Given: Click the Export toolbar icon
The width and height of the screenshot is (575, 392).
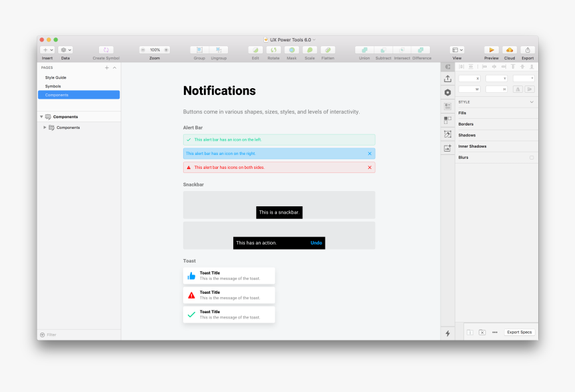Looking at the screenshot, I should 528,50.
